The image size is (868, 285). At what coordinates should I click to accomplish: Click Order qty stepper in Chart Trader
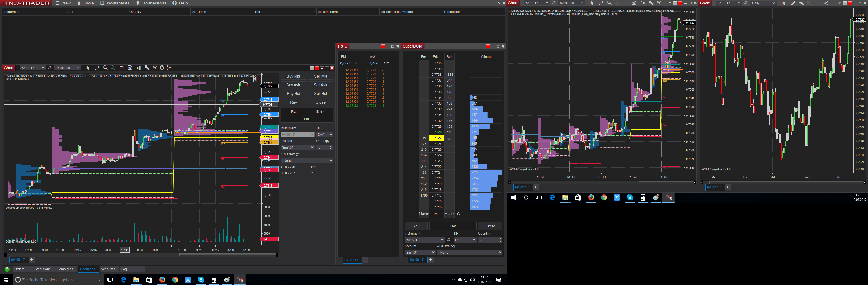332,147
